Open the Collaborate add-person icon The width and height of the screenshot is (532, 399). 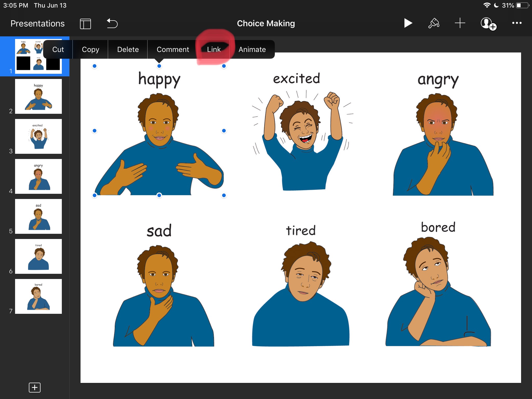[488, 24]
